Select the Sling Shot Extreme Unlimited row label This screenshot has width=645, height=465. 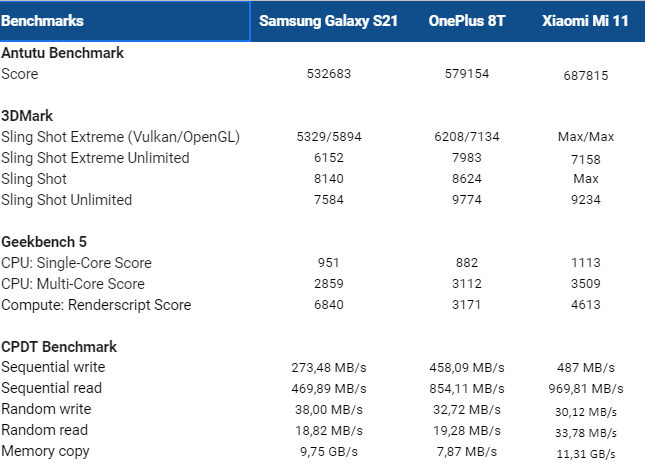coord(95,158)
